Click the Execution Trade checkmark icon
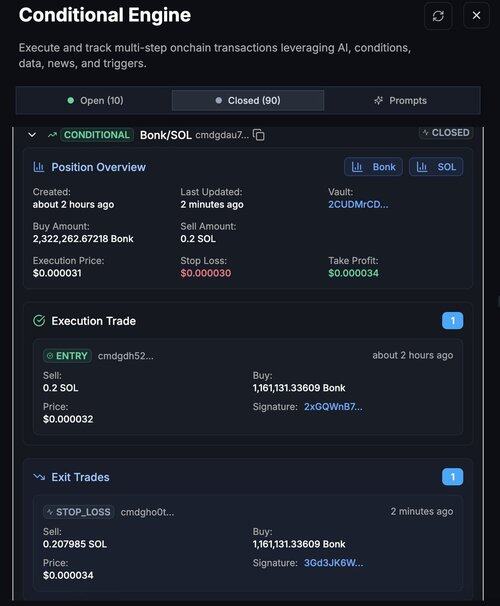 39,321
